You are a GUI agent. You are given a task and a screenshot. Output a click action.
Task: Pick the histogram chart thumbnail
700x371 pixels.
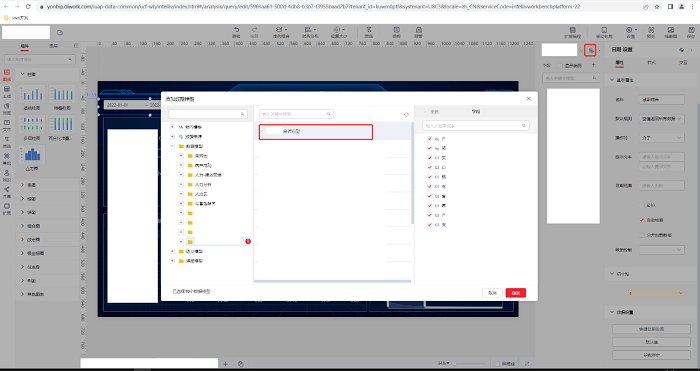(x=32, y=155)
